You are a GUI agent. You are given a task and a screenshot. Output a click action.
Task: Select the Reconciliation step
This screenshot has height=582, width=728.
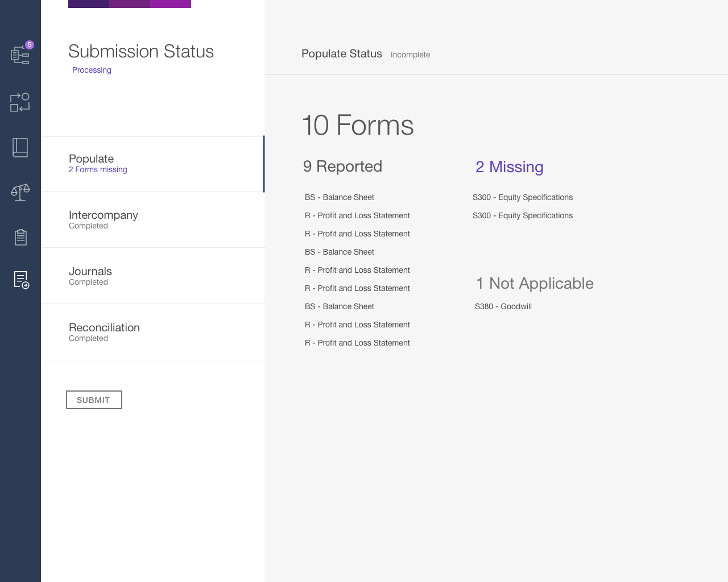click(153, 332)
